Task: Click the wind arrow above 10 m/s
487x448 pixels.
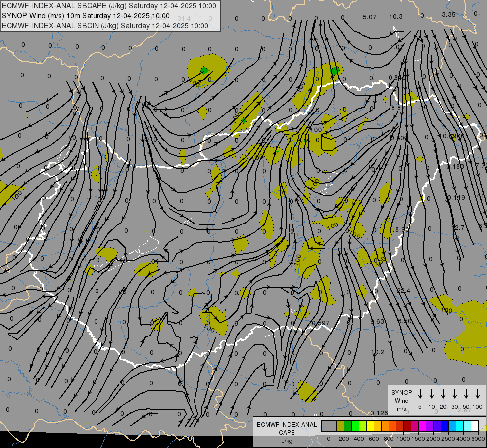Action: (x=431, y=393)
